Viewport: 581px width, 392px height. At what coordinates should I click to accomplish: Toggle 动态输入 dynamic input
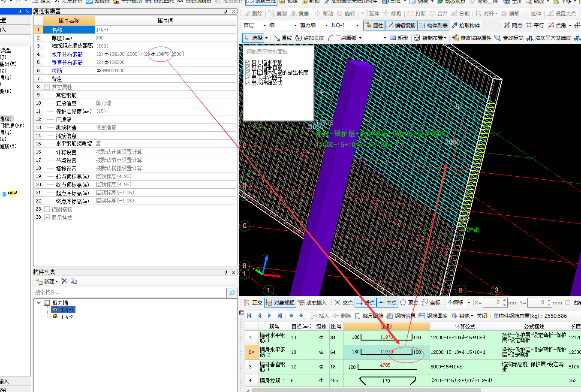(312, 303)
